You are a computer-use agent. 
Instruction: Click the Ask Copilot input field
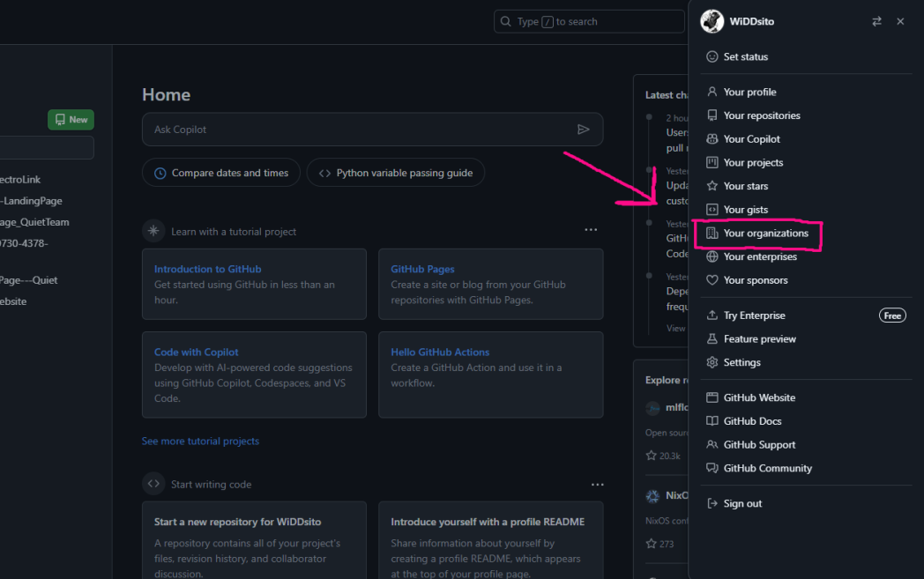click(372, 130)
